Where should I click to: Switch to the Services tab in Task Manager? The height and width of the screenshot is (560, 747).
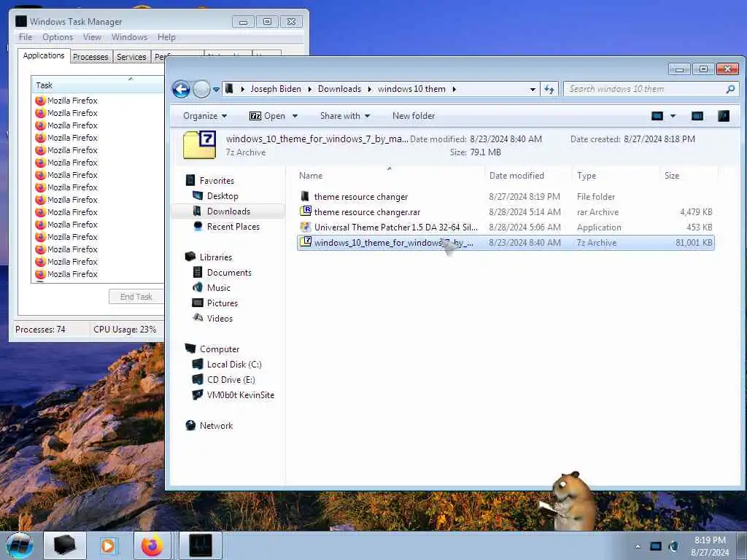click(131, 57)
